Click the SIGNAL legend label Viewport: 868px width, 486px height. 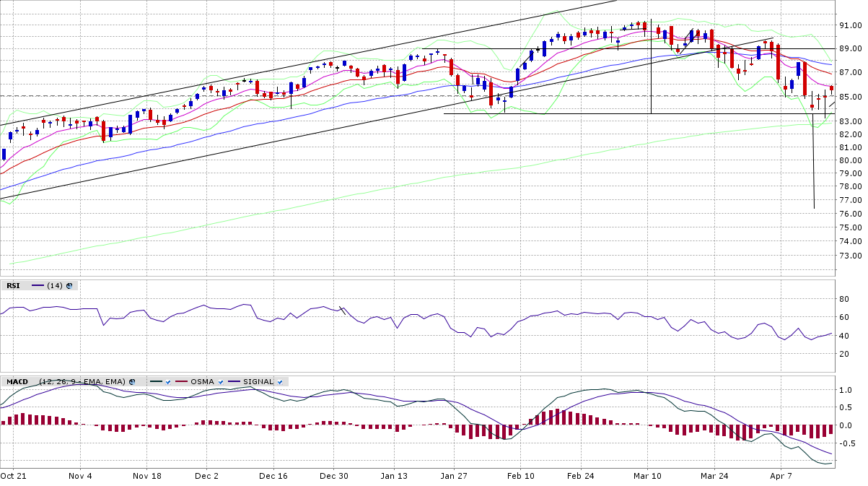coord(258,381)
